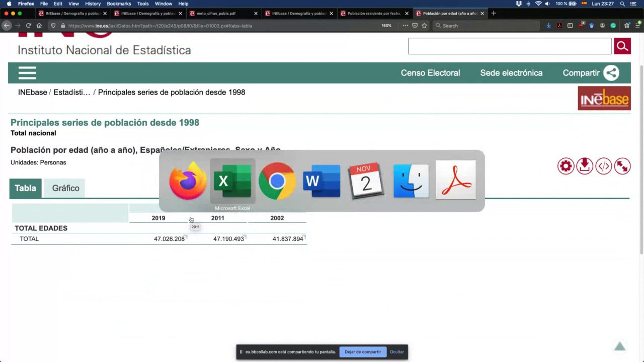The width and height of the screenshot is (644, 362).
Task: Select the Tabla tab
Action: (x=25, y=188)
